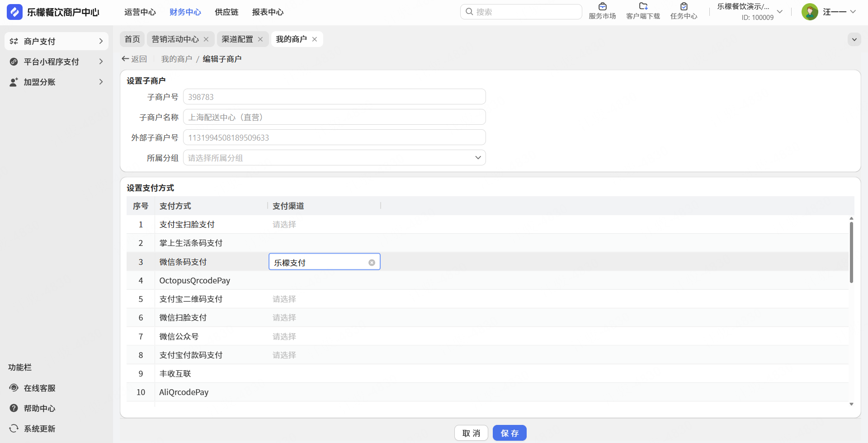Open the 任务中心 icon
Screen dimensions: 868x443
(x=684, y=6)
